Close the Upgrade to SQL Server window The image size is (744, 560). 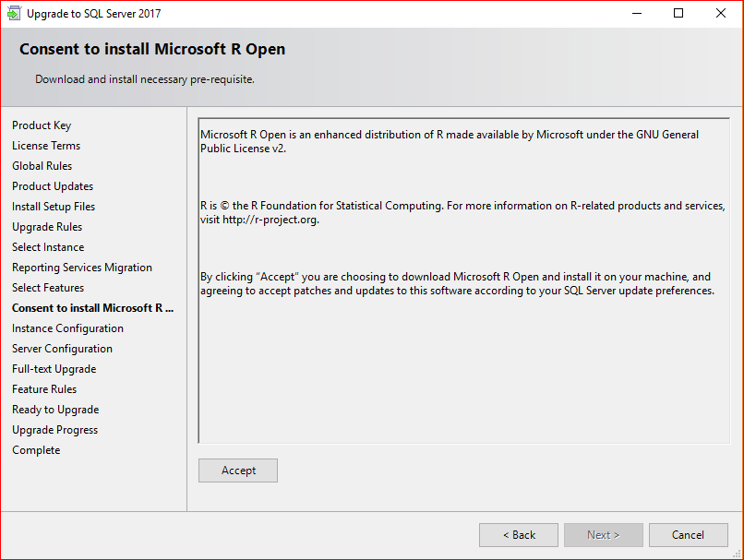pyautogui.click(x=721, y=14)
